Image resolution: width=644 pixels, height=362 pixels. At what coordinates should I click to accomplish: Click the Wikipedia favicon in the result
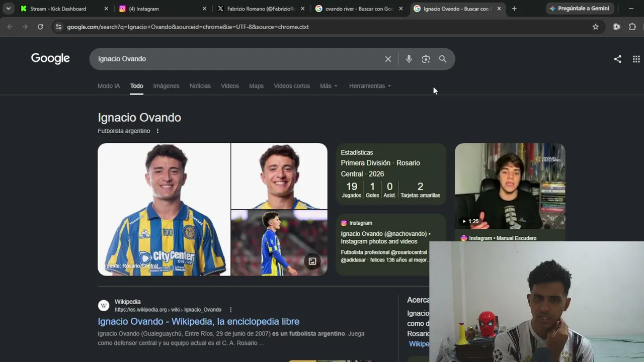coord(104,306)
